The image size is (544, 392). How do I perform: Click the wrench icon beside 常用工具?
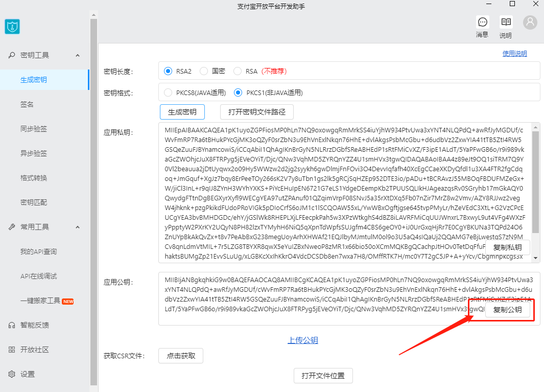(11, 227)
